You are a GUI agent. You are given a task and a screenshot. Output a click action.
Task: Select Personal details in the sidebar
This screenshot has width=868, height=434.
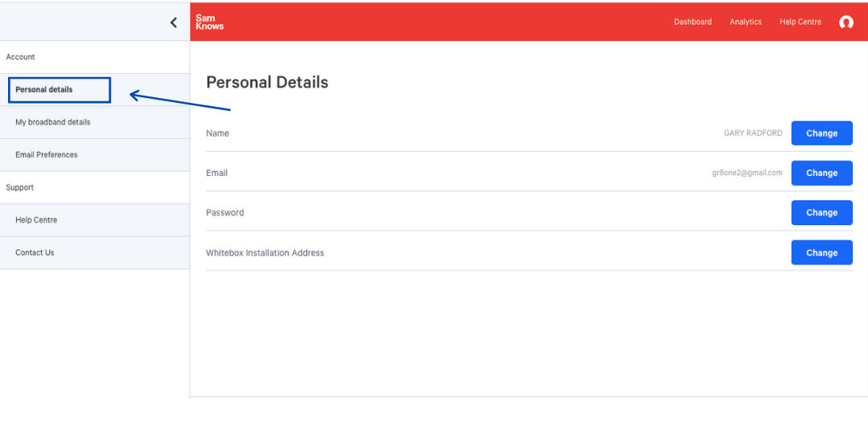tap(44, 90)
